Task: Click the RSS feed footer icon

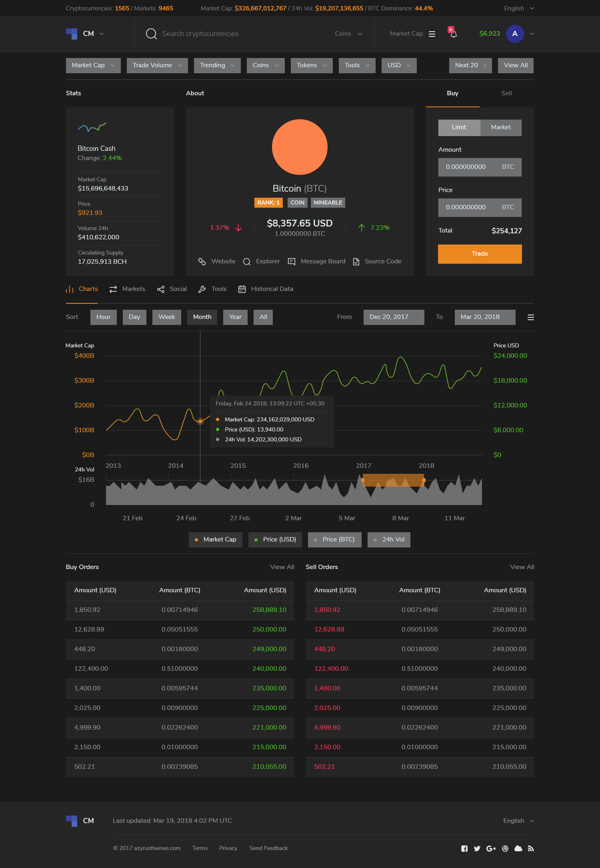Action: [x=531, y=848]
